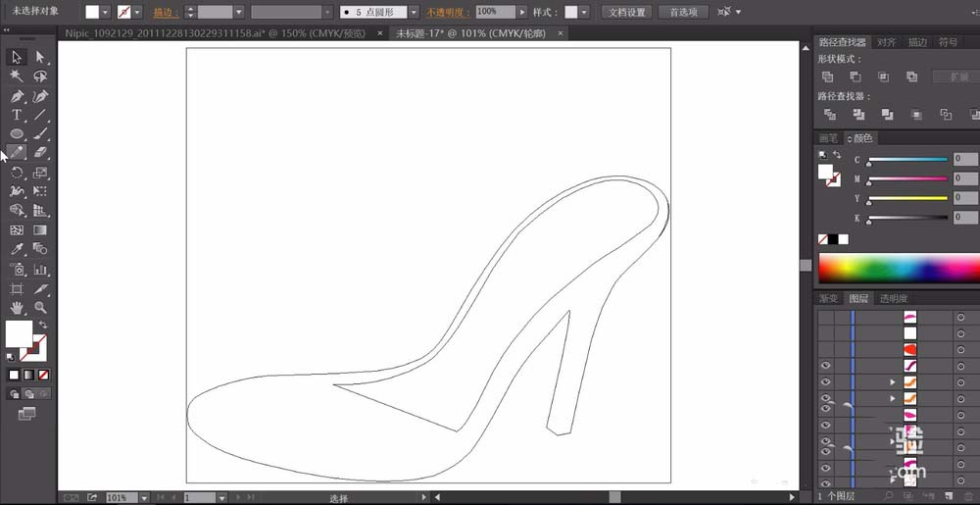Open the 样式 graphic style dropdown
Viewport: 980px width, 505px height.
point(584,12)
